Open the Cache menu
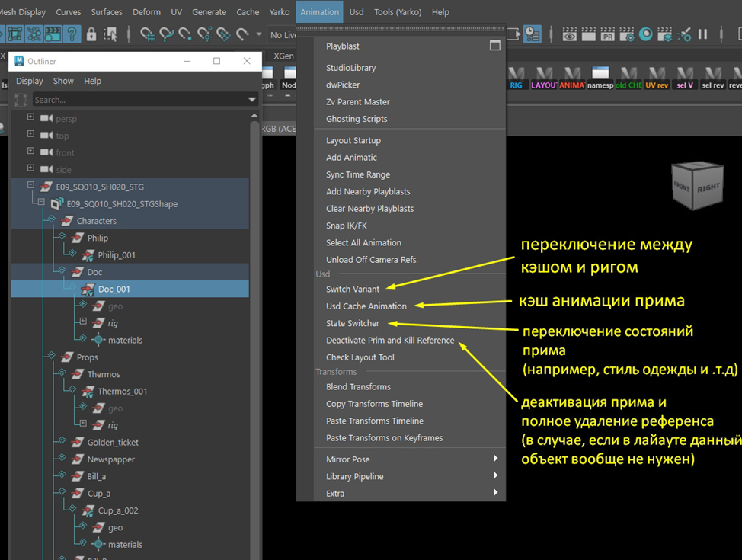The width and height of the screenshot is (742, 560). click(248, 12)
